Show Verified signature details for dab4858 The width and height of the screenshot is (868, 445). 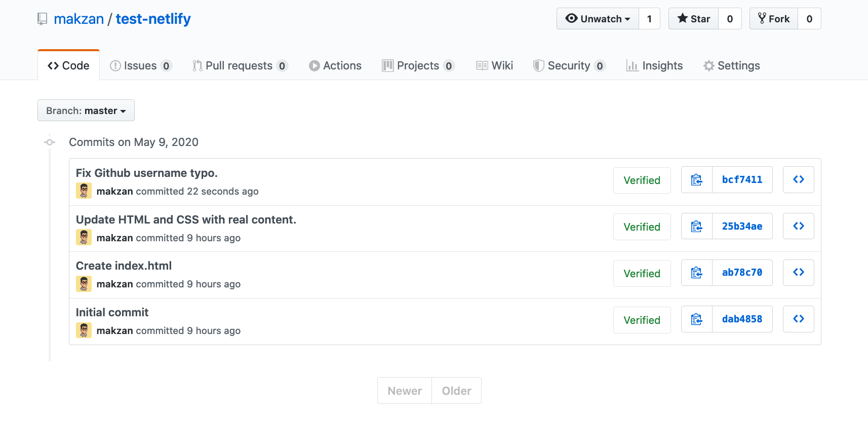tap(642, 320)
